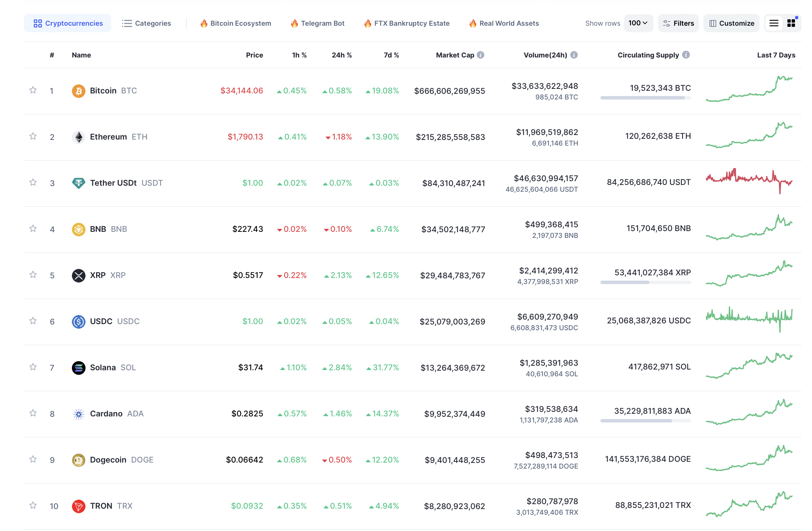The image size is (812, 531).
Task: Click the BNB coin logo
Action: point(78,229)
